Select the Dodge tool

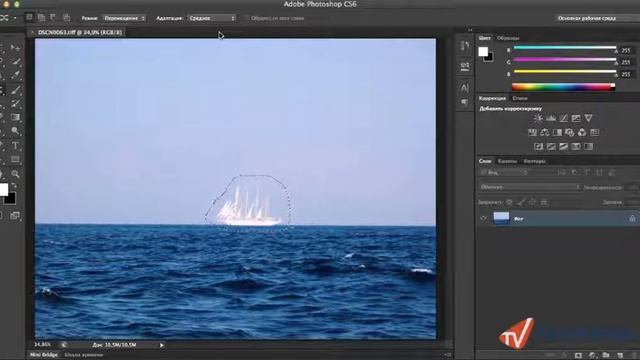(16, 131)
